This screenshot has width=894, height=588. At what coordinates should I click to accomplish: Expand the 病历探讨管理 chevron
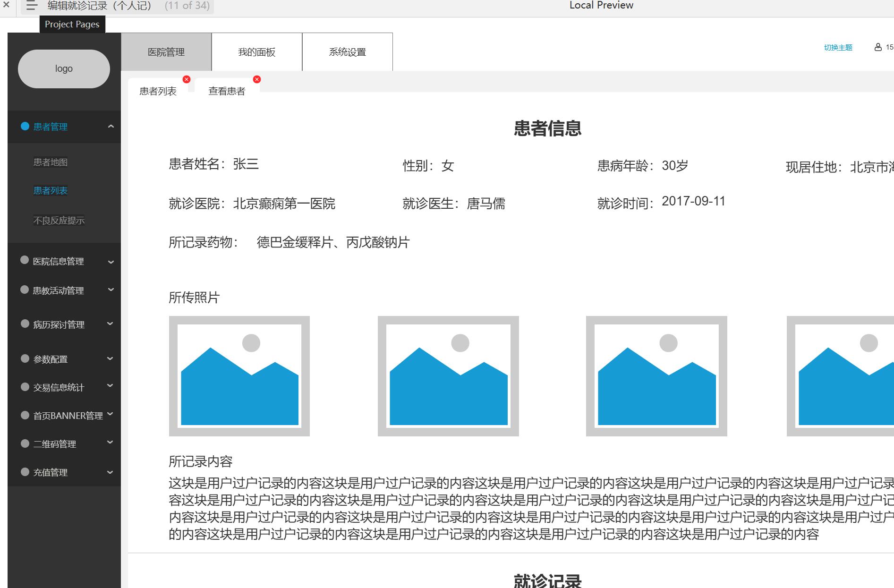coord(111,324)
